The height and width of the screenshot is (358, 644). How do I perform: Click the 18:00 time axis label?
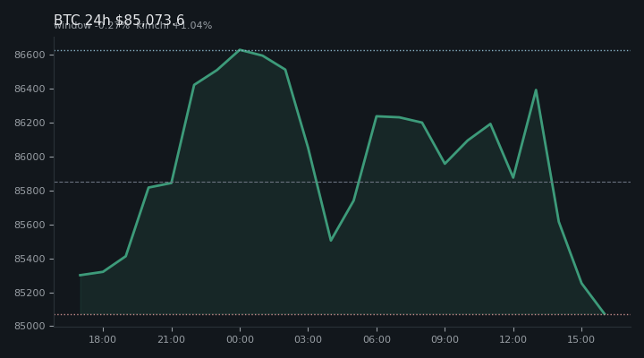point(103,339)
